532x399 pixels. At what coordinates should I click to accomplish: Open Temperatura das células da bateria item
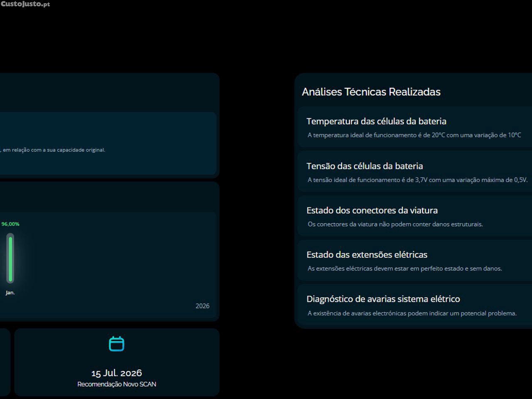pos(376,121)
